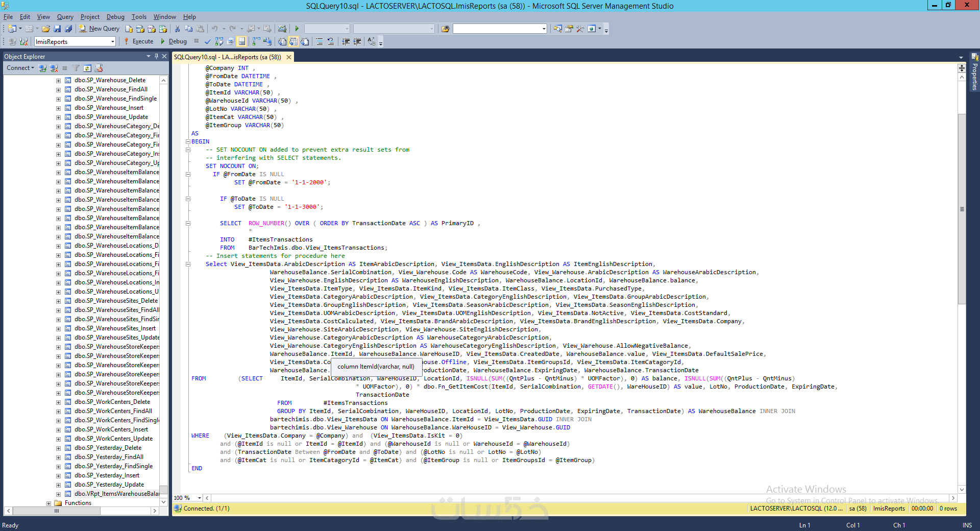Image resolution: width=980 pixels, height=531 pixels.
Task: Click the Save file icon
Action: pos(57,29)
